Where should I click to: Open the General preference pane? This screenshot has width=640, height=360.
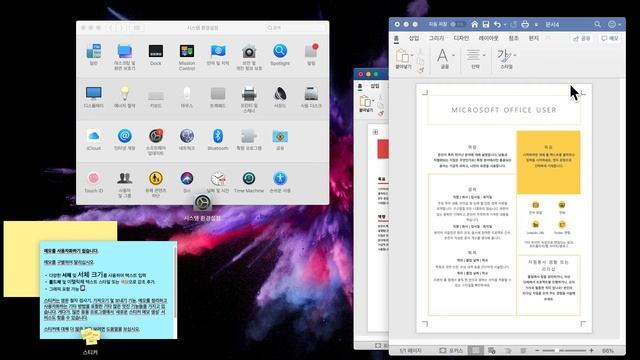point(93,51)
